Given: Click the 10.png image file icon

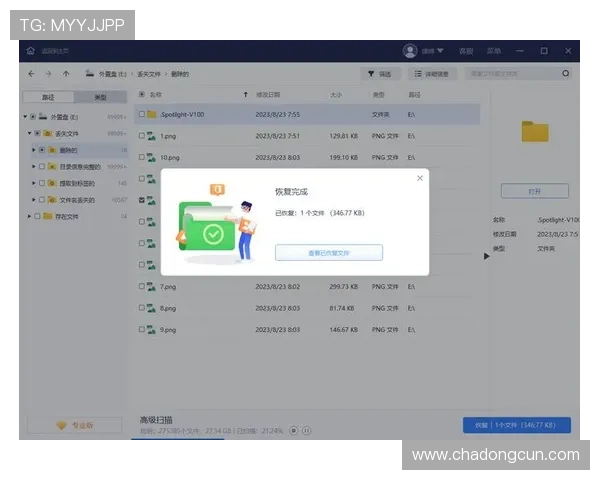Looking at the screenshot, I should (152, 157).
